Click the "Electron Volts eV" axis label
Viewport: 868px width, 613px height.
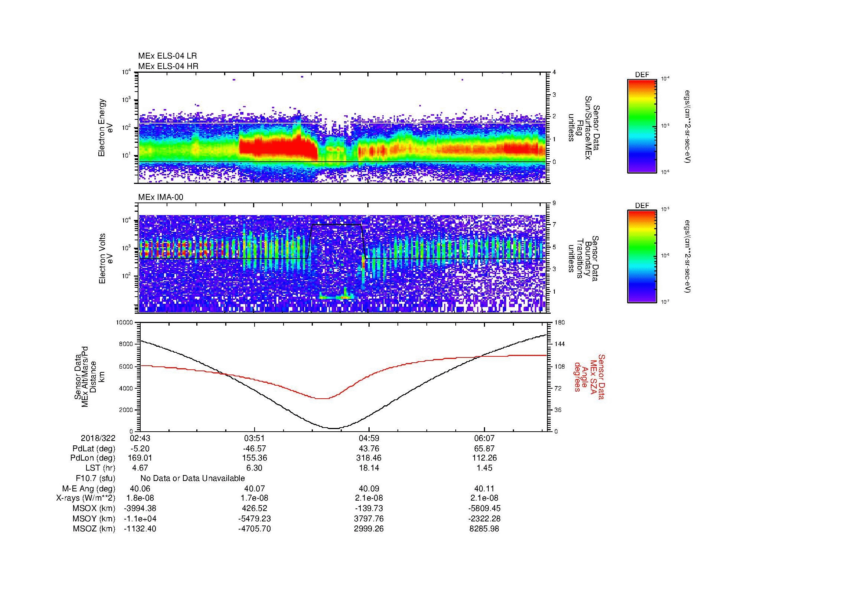pos(106,259)
